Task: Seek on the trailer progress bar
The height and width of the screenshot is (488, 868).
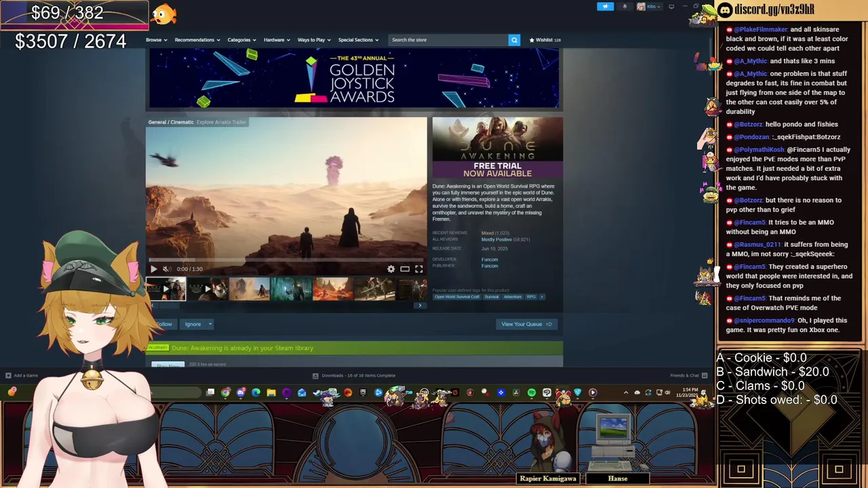Action: tap(286, 260)
